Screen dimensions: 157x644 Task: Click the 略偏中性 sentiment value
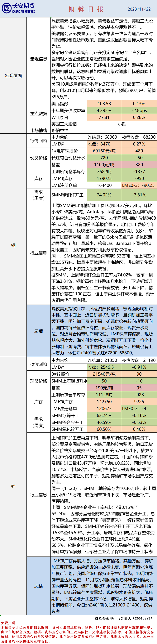(x=104, y=131)
